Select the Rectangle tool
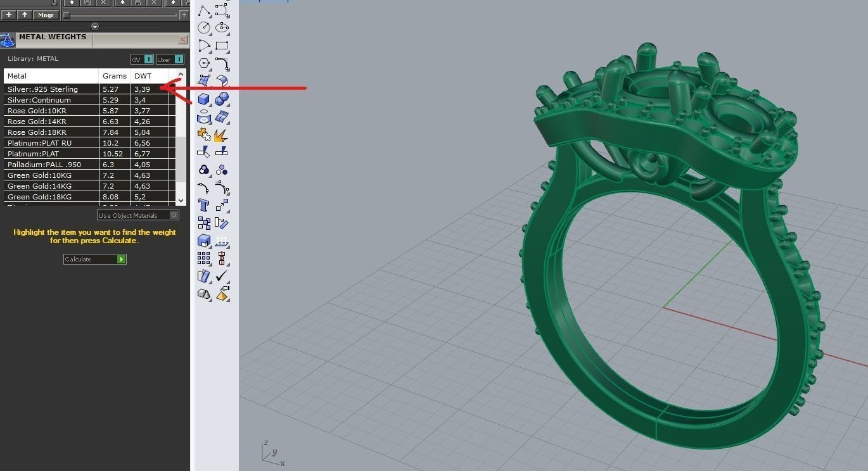Screen dimensions: 868x471 click(222, 46)
